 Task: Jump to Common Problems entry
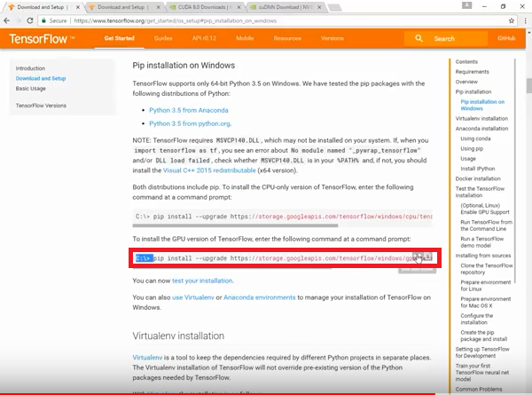tap(479, 389)
